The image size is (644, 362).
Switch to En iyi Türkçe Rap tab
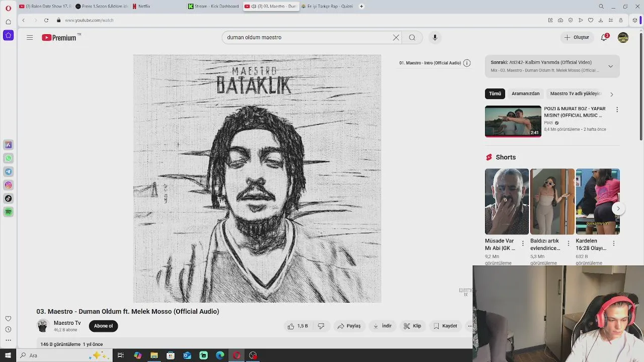pos(327,6)
